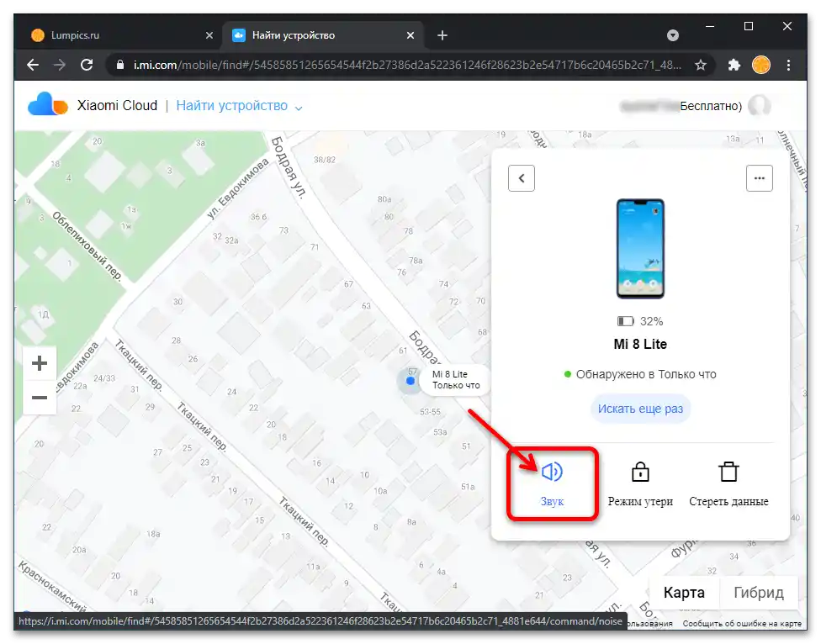
Task: Bookmark this page with the star icon
Action: click(701, 65)
